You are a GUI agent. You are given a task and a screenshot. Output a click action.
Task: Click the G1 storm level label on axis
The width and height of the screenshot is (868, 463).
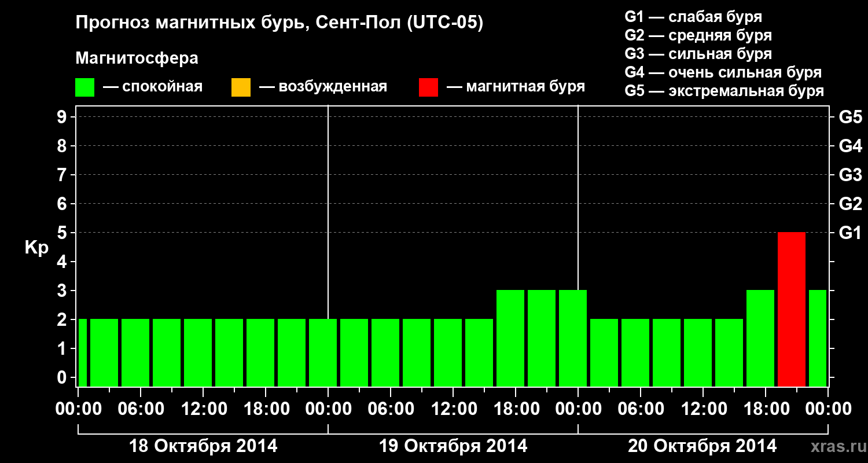click(x=850, y=233)
